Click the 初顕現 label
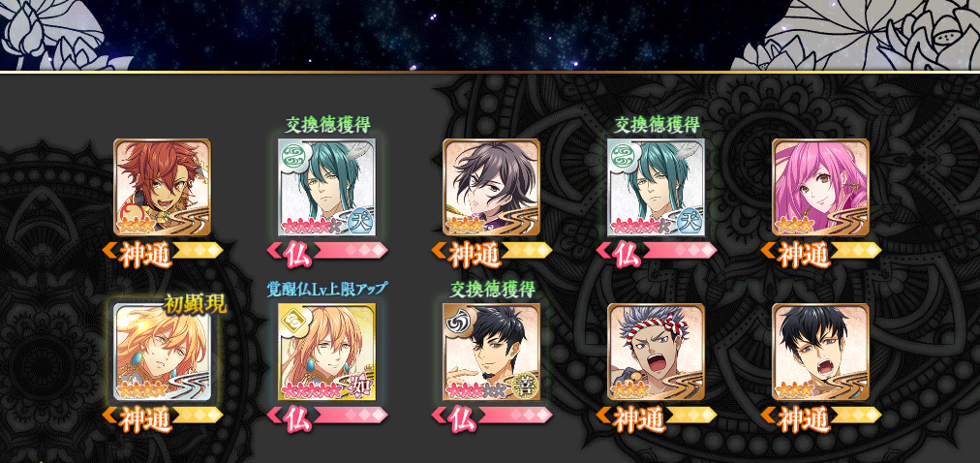 pos(195,304)
